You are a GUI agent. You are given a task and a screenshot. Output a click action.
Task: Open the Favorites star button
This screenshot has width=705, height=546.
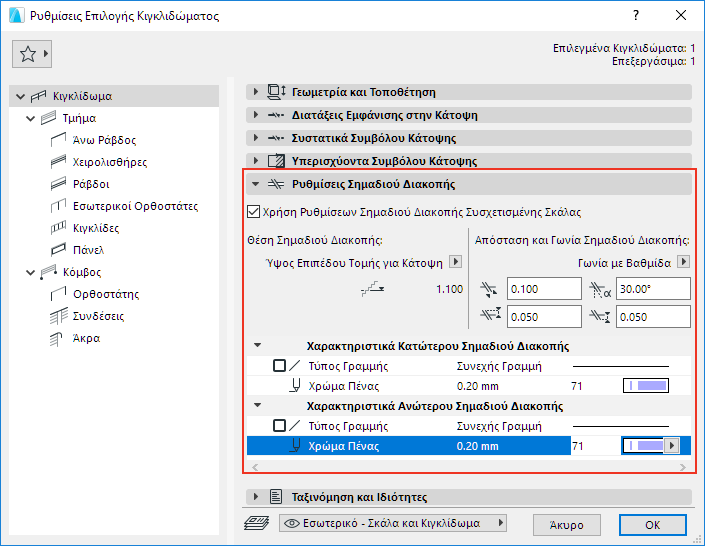click(32, 54)
